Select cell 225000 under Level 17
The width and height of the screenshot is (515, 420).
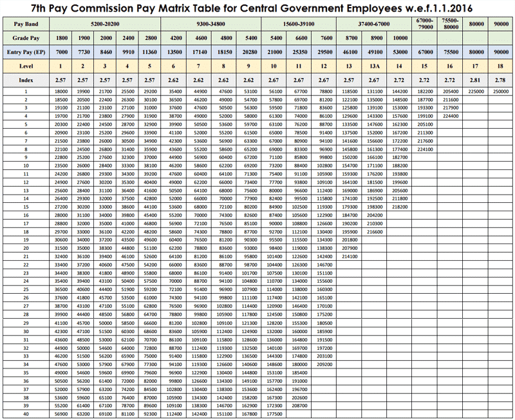[476, 91]
